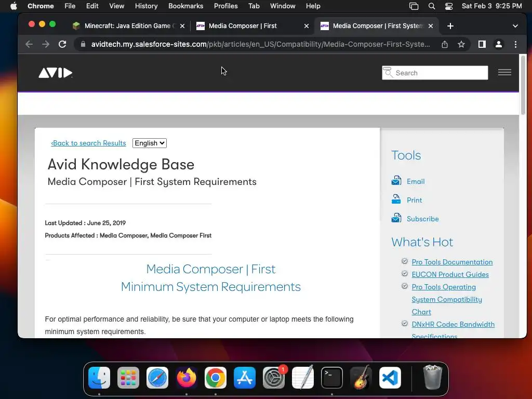Reload the page with refresh icon
This screenshot has width=532, height=399.
[62, 44]
